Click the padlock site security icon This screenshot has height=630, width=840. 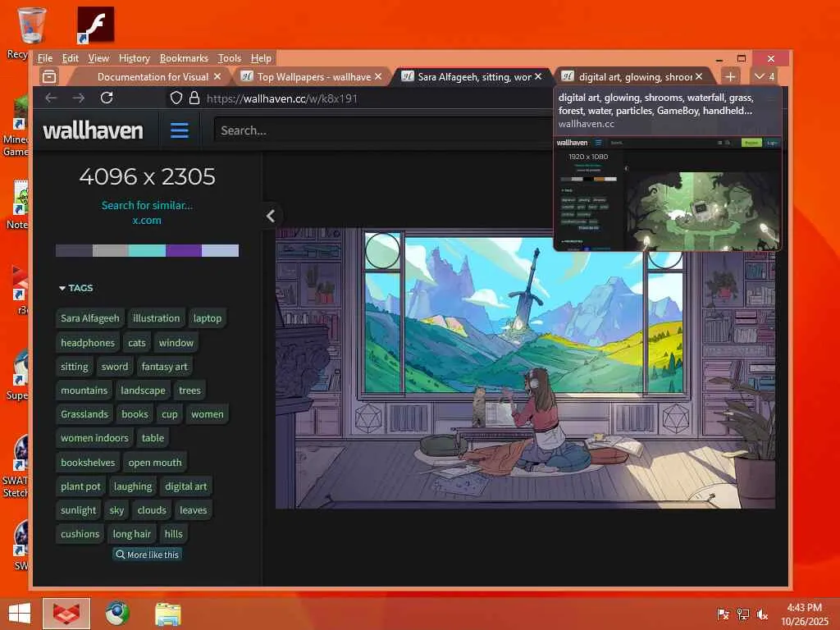(194, 98)
